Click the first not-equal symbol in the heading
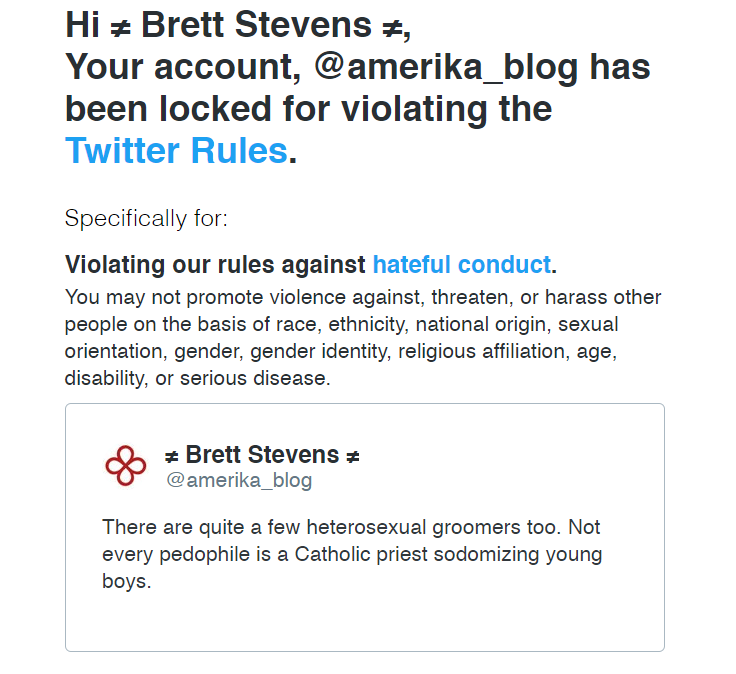 (118, 27)
